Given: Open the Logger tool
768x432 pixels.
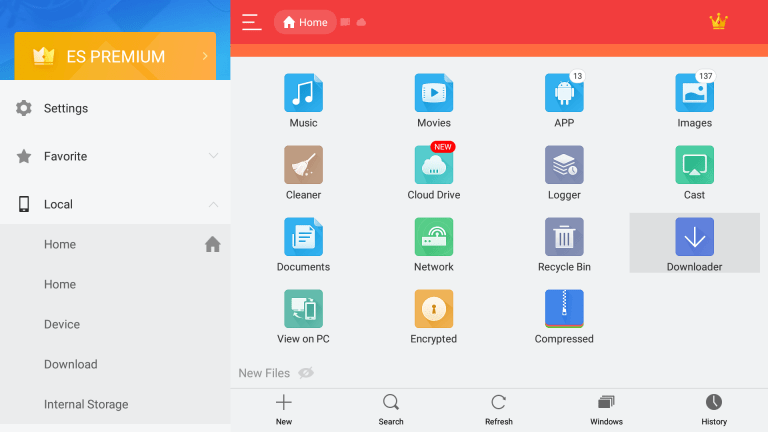Looking at the screenshot, I should pyautogui.click(x=564, y=172).
